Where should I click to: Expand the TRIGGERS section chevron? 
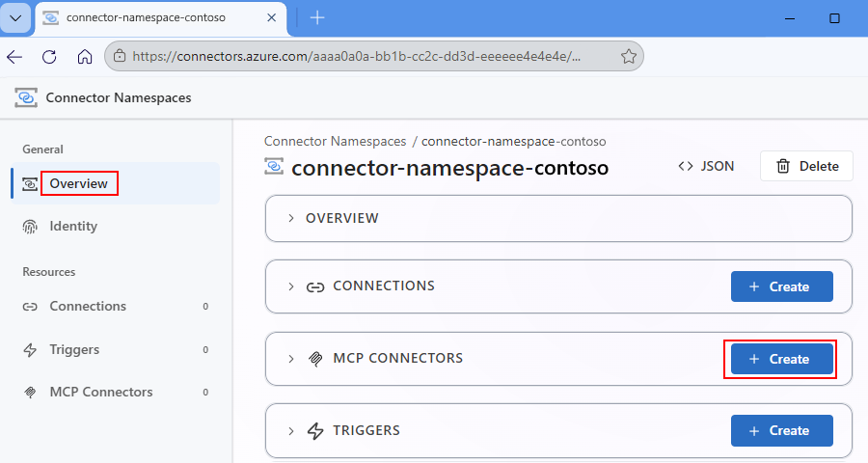(x=290, y=431)
